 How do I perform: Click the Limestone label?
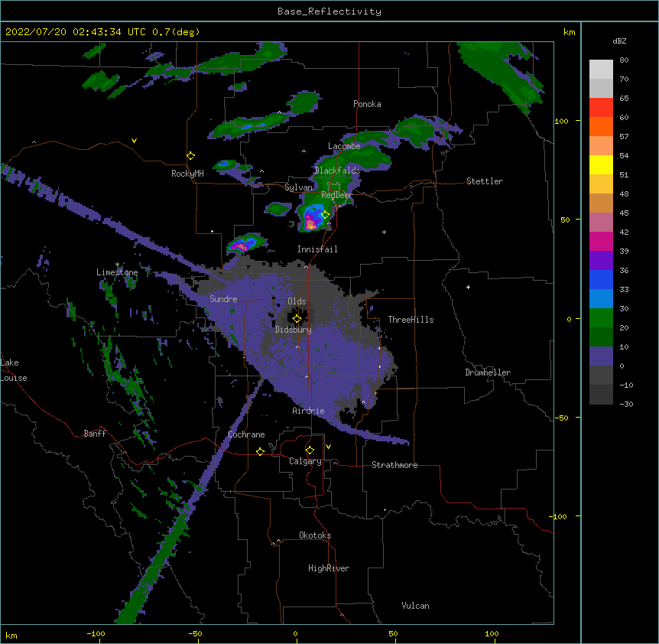tap(117, 272)
